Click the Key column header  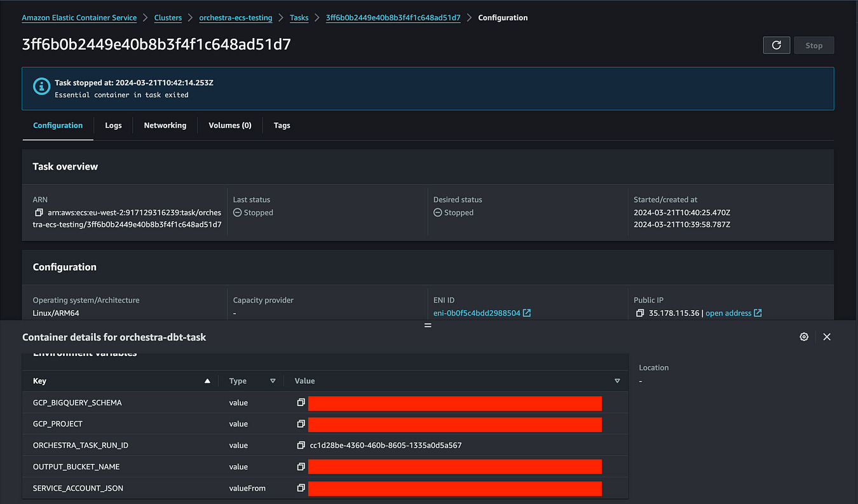tap(39, 381)
